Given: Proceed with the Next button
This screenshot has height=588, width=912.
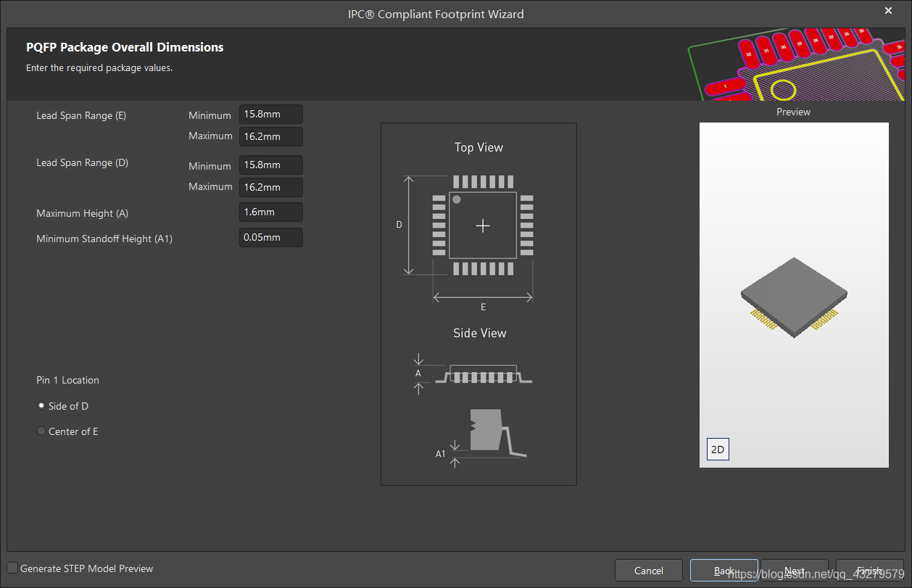Looking at the screenshot, I should click(795, 571).
